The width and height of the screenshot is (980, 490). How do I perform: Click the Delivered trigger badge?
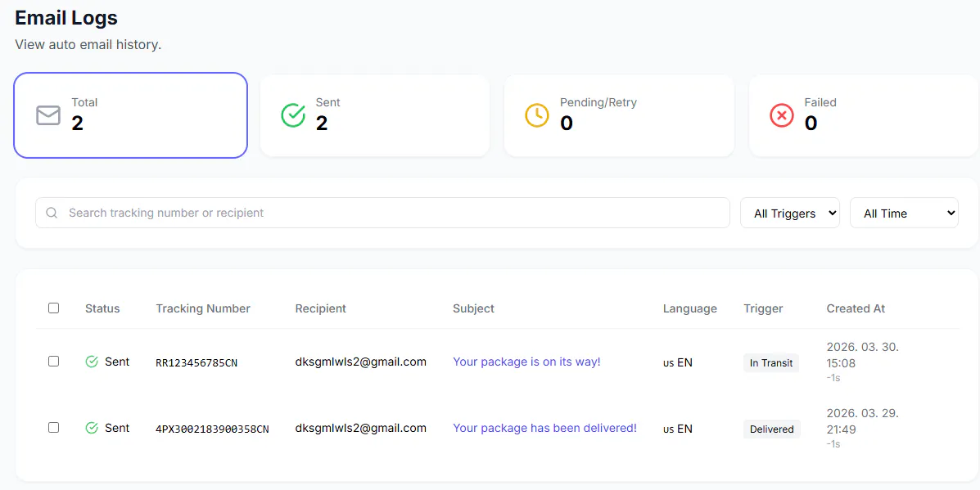point(772,429)
